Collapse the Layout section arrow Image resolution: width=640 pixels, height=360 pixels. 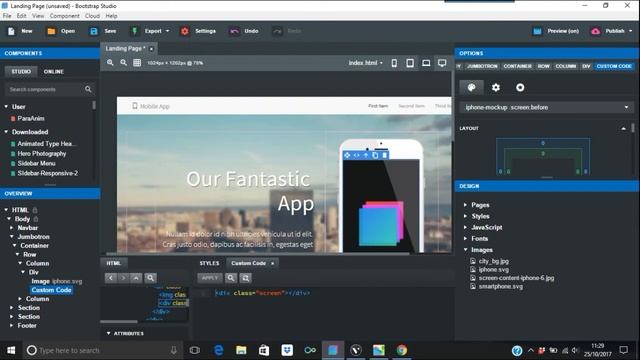click(x=623, y=128)
